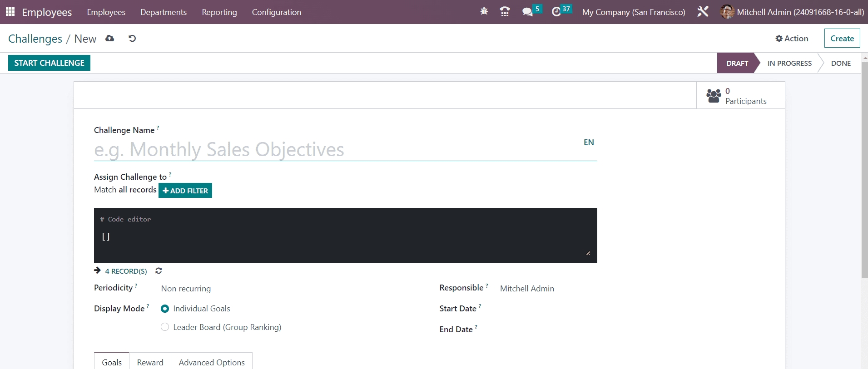Click the Studio tools wrench icon
This screenshot has width=868, height=369.
[703, 12]
